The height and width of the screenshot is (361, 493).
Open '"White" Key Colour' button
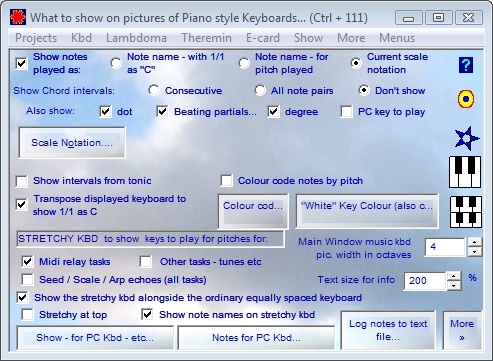pos(367,211)
